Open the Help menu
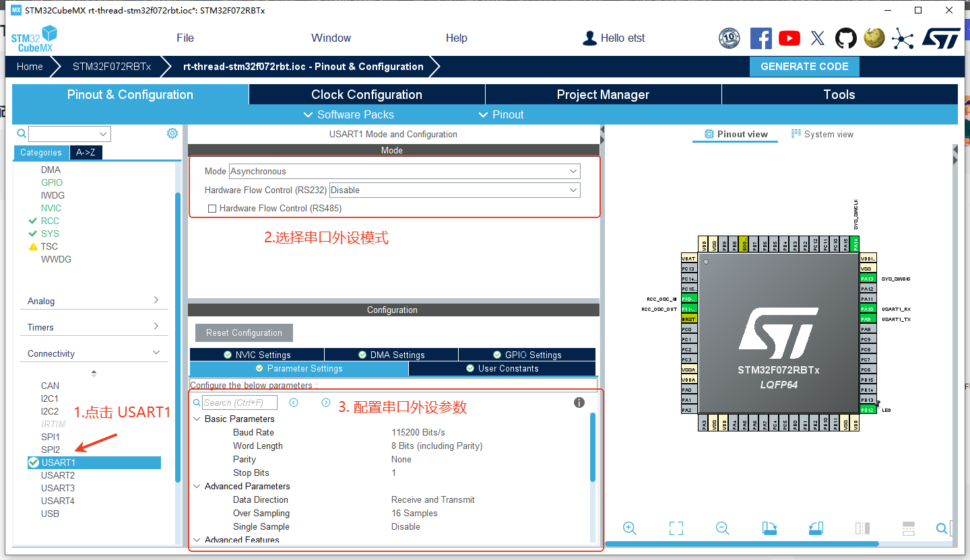Screen dimensions: 970x560 coord(456,38)
